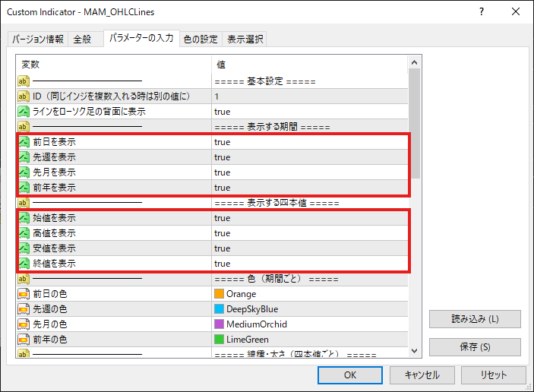
Task: Toggle the true value for 前日を表示
Action: click(309, 142)
